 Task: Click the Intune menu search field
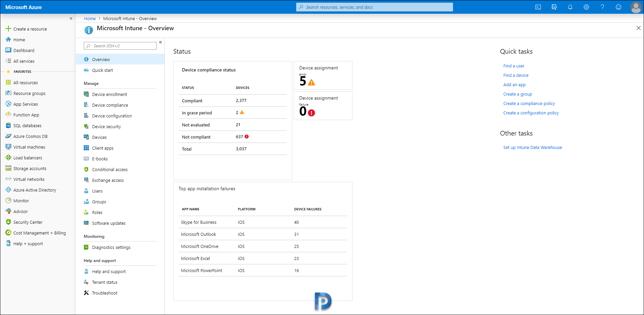(120, 46)
